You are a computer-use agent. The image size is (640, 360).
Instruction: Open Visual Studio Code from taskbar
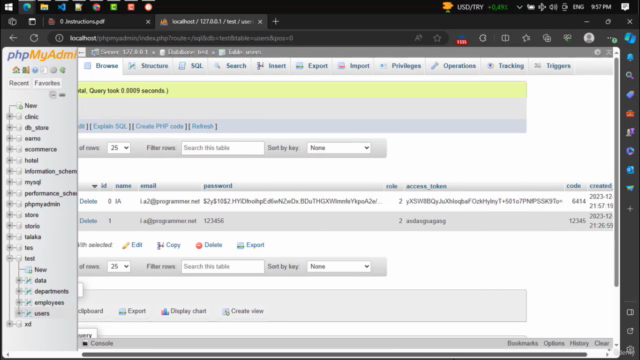pyautogui.click(x=62, y=7)
